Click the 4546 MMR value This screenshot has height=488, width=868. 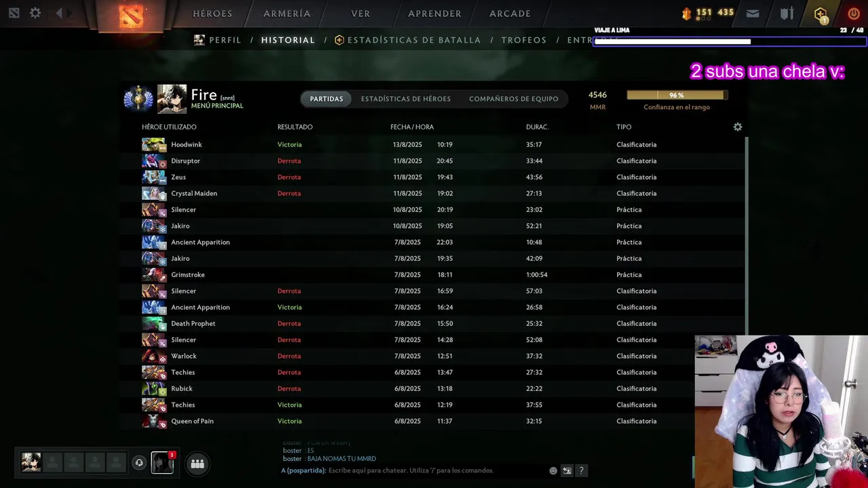(597, 95)
